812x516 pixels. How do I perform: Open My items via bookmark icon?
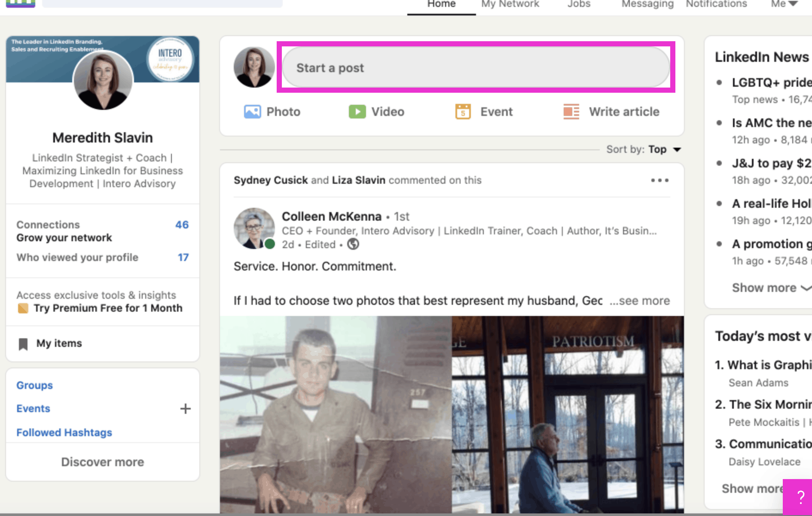(x=24, y=343)
